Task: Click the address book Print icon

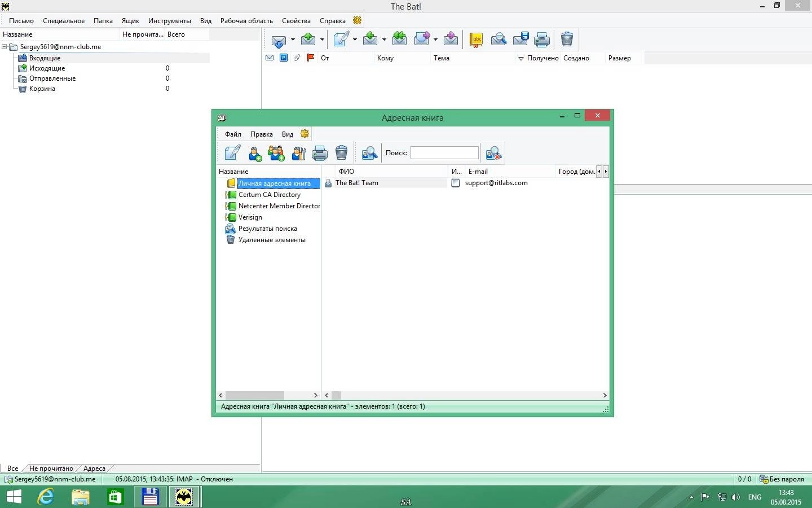Action: (x=320, y=153)
